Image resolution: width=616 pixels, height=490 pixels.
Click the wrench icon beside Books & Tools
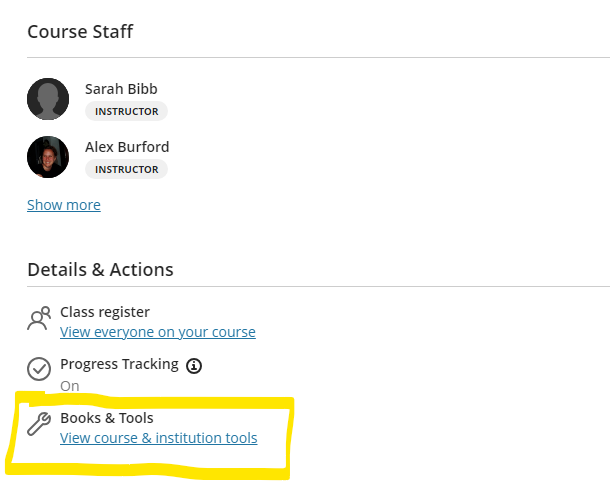coord(39,424)
